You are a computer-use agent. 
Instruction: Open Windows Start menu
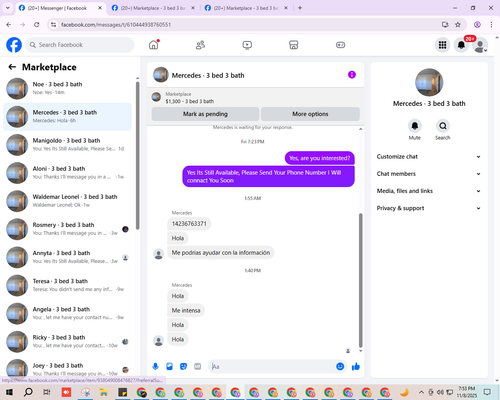(9, 392)
